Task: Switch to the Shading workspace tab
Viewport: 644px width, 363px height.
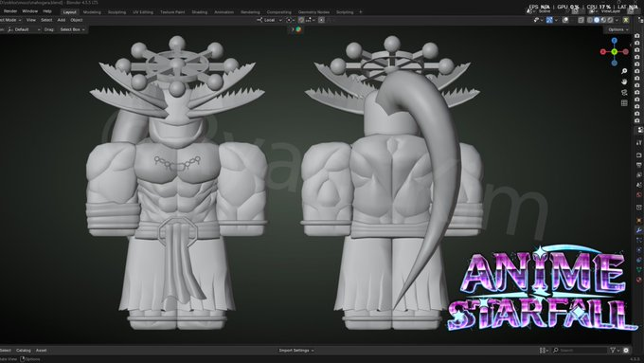Action: tap(199, 12)
